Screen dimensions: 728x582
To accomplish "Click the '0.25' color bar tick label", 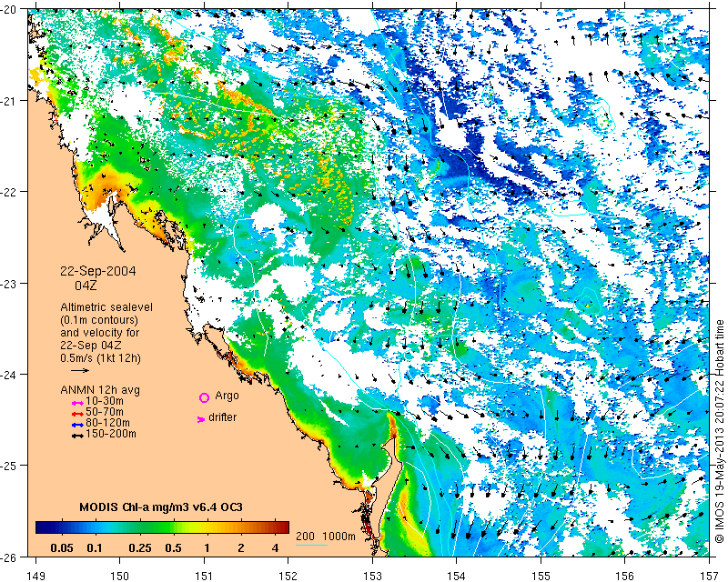I will [140, 548].
